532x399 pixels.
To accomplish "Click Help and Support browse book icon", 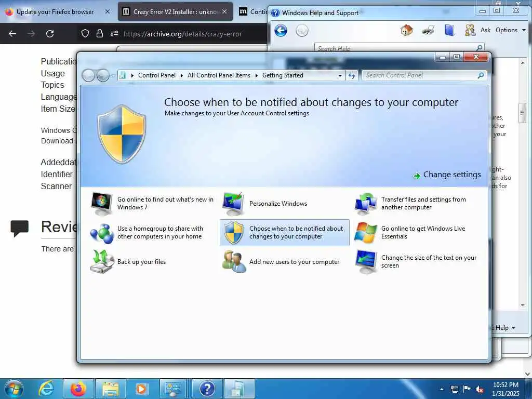I will click(449, 30).
